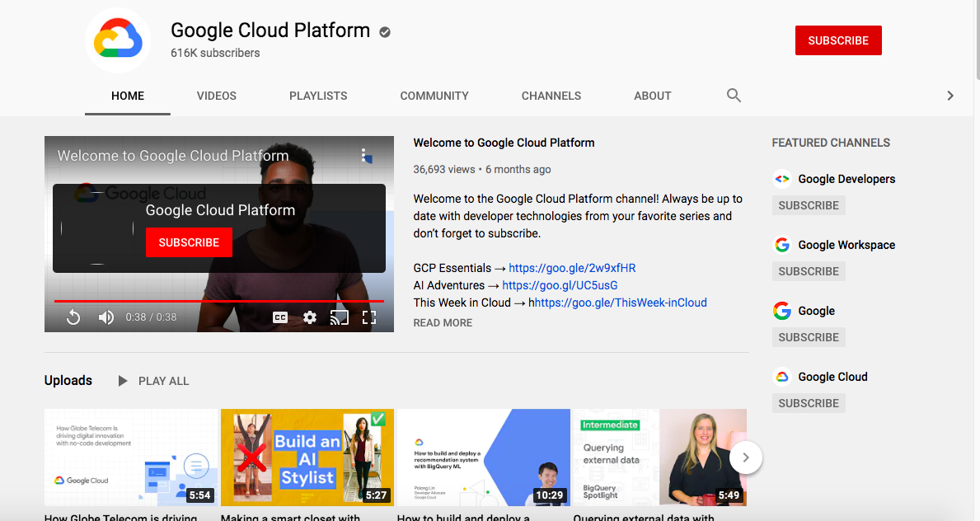Mute the video with the speaker icon
The width and height of the screenshot is (980, 521).
pos(106,317)
